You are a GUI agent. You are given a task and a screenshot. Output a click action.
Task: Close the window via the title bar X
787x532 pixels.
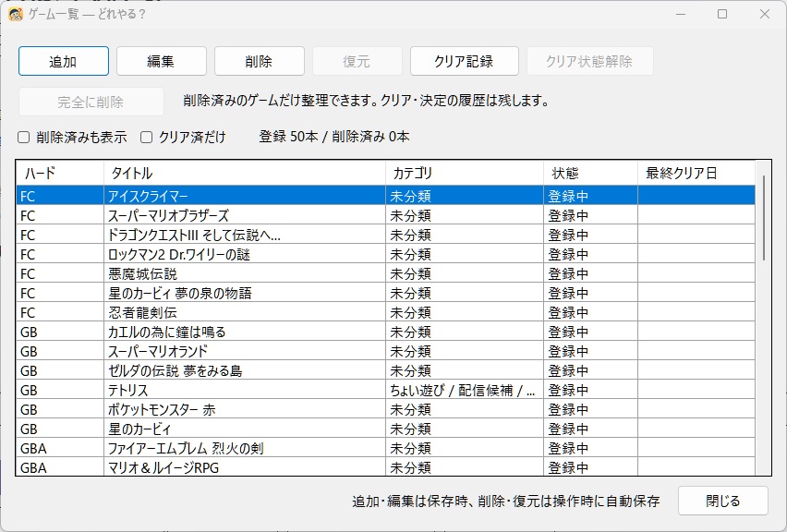coord(765,14)
